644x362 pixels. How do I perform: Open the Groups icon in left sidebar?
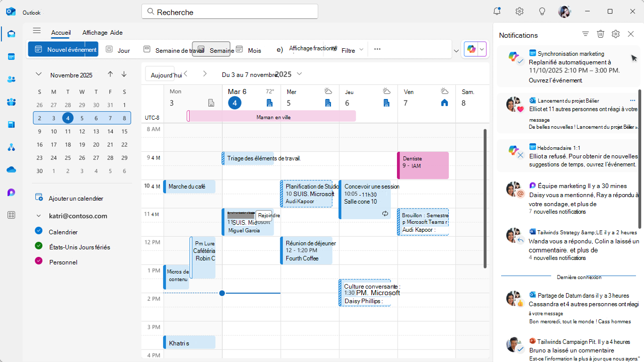[x=11, y=102]
